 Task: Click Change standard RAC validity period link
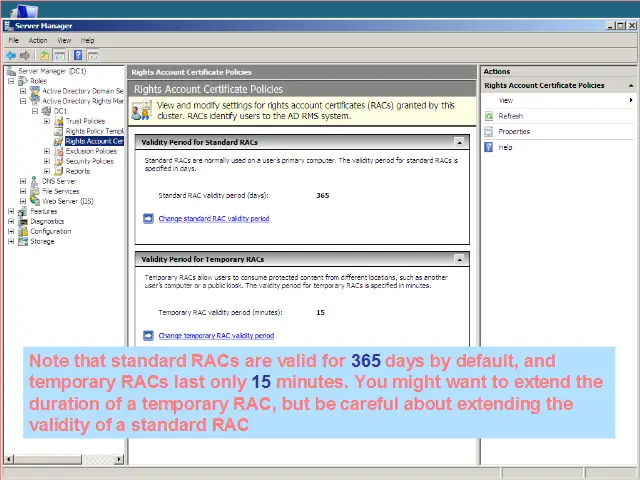pos(214,219)
